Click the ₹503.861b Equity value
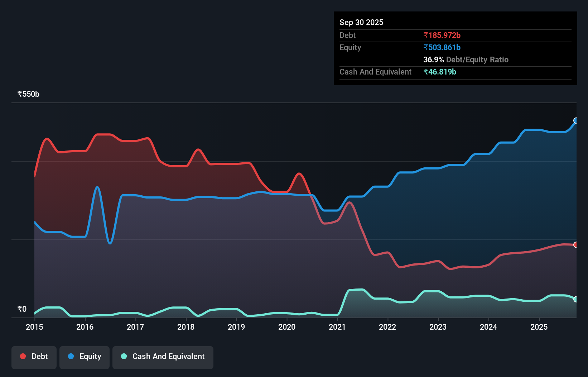 tap(442, 47)
